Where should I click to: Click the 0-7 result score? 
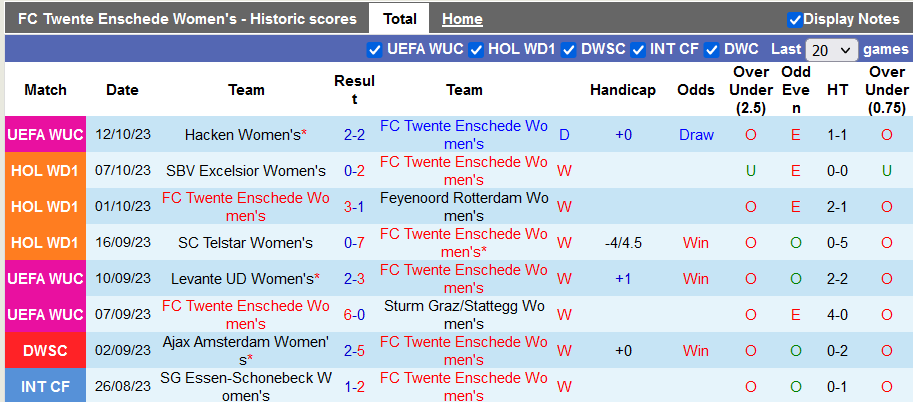point(354,242)
